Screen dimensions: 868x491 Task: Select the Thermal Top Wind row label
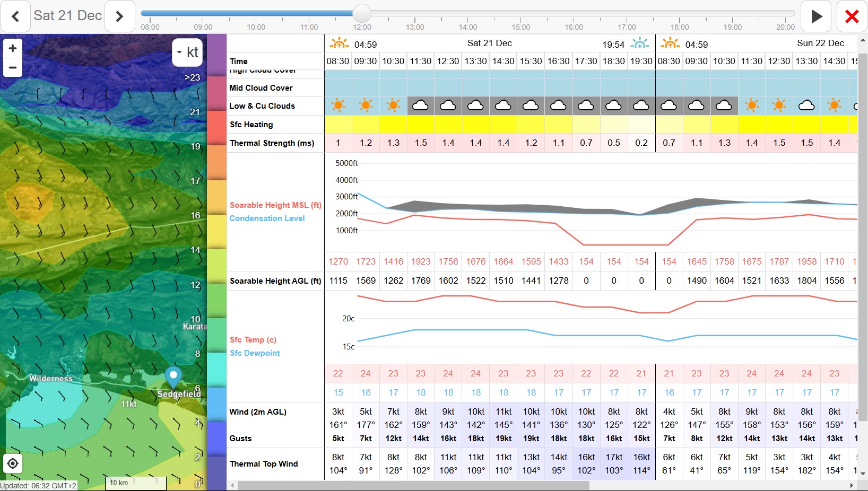tap(264, 464)
